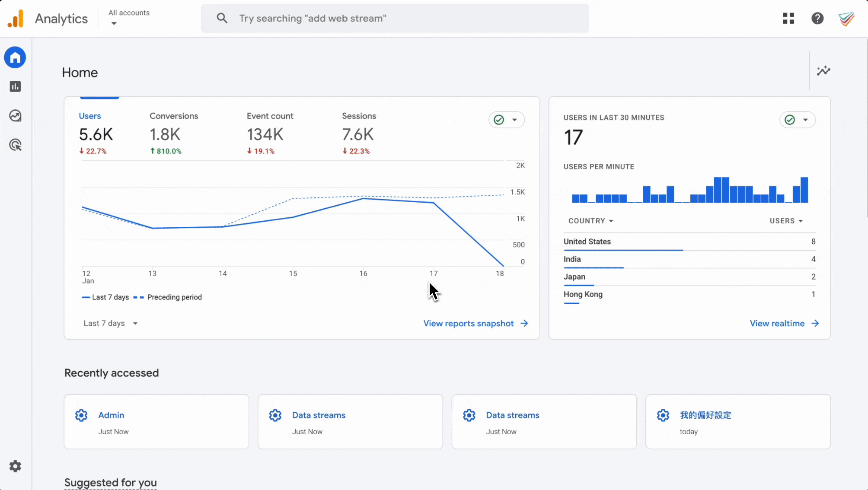Click the gear icon on Admin card
This screenshot has width=868, height=490.
click(81, 415)
